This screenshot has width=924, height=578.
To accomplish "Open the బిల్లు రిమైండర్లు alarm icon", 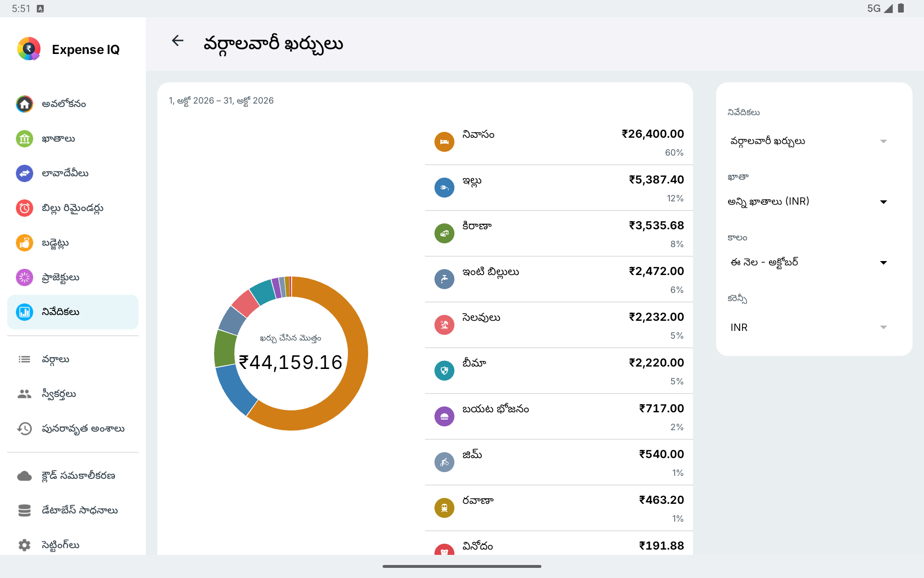I will (x=25, y=208).
